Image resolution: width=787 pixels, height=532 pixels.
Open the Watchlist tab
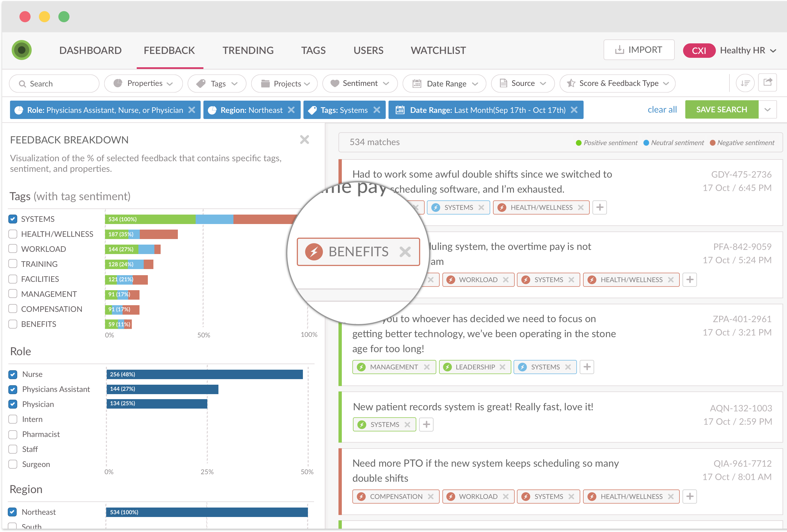(x=438, y=51)
